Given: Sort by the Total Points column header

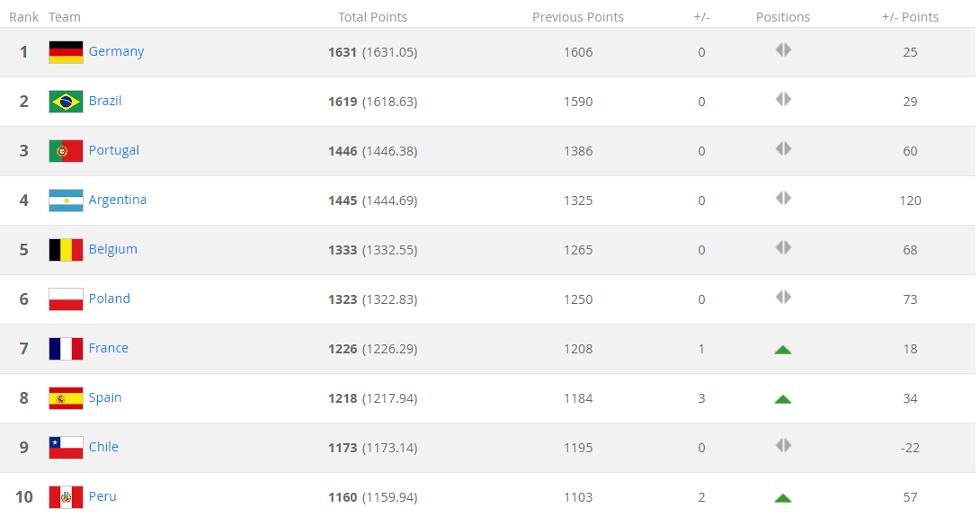Looking at the screenshot, I should tap(372, 17).
